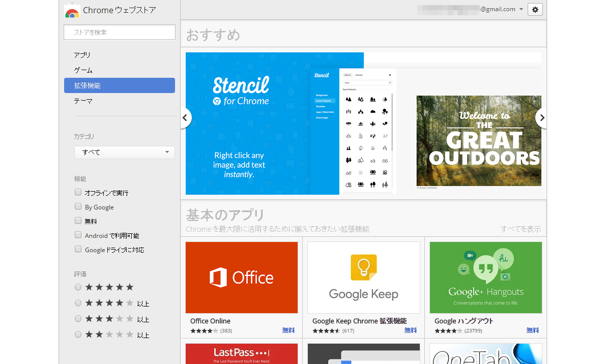The width and height of the screenshot is (607, 364).
Task: Open the LastPass extension tile
Action: (x=242, y=353)
